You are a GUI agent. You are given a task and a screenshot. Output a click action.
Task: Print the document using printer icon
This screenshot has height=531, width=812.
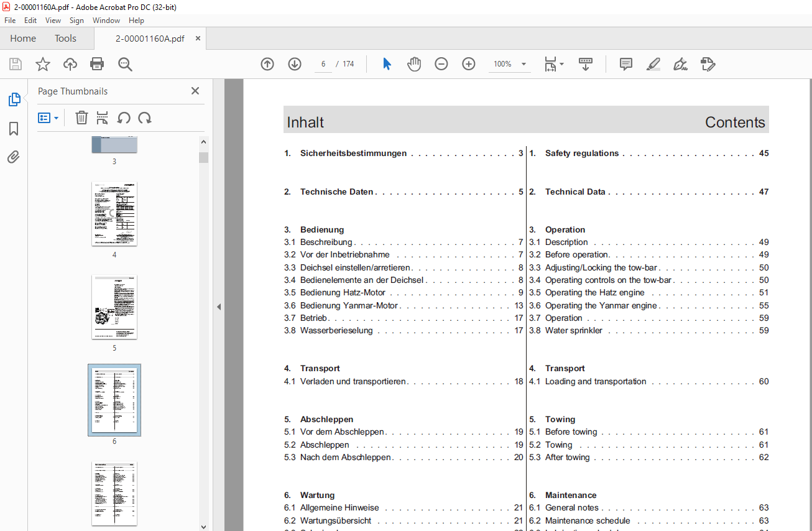click(97, 64)
